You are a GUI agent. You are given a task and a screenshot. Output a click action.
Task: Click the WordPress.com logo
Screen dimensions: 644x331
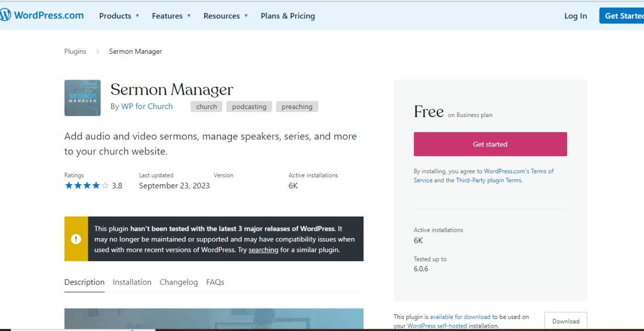(x=42, y=15)
